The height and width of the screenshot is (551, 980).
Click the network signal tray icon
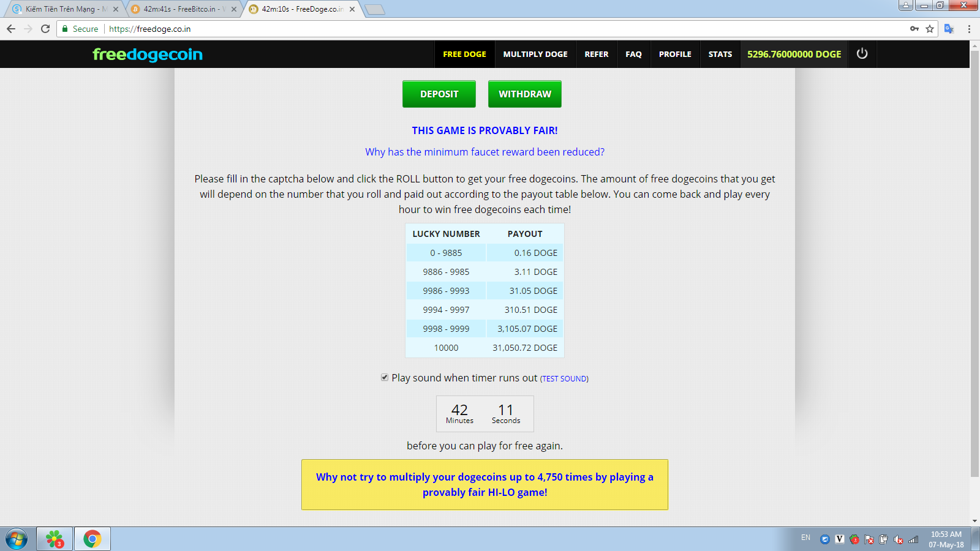point(913,539)
